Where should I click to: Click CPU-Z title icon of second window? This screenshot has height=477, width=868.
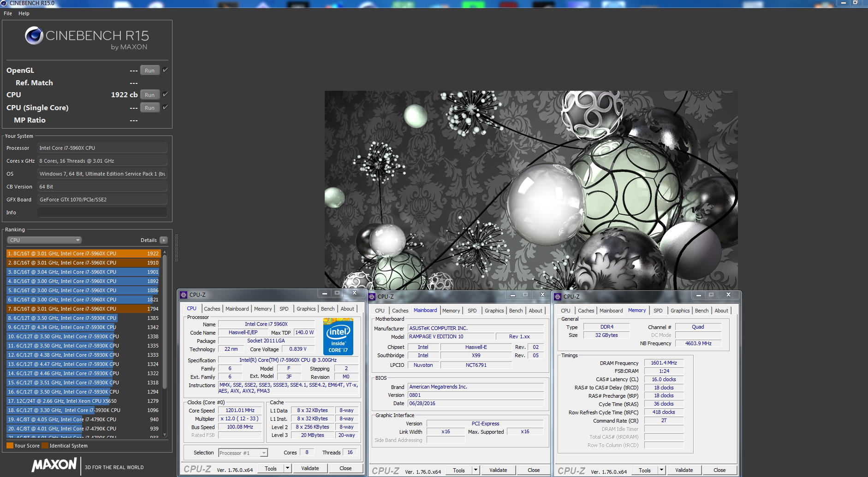pos(372,297)
